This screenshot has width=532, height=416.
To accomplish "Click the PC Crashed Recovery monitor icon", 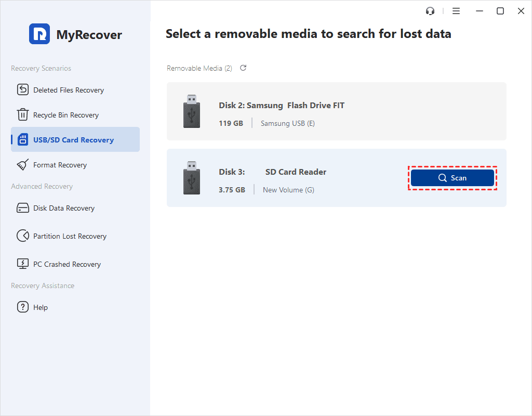I will pyautogui.click(x=23, y=264).
